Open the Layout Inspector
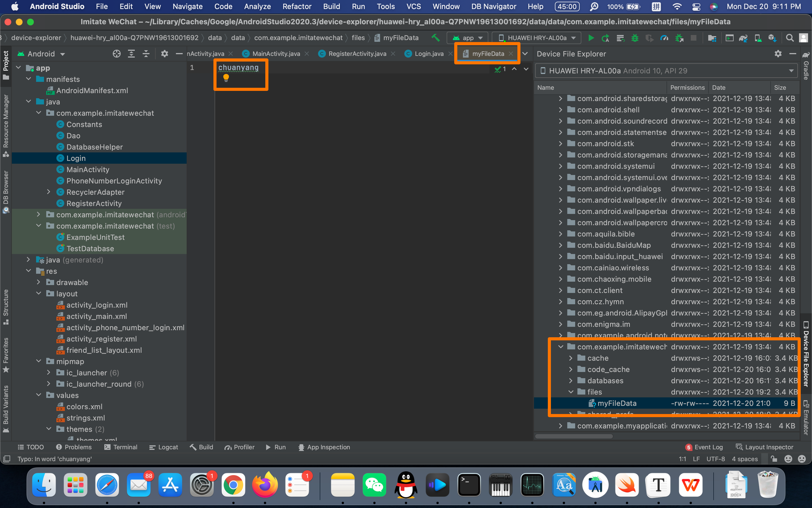 [x=764, y=447]
